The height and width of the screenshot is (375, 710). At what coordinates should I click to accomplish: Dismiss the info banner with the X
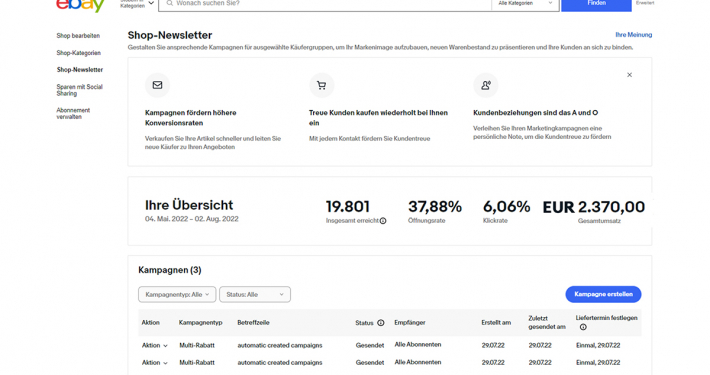pyautogui.click(x=629, y=75)
